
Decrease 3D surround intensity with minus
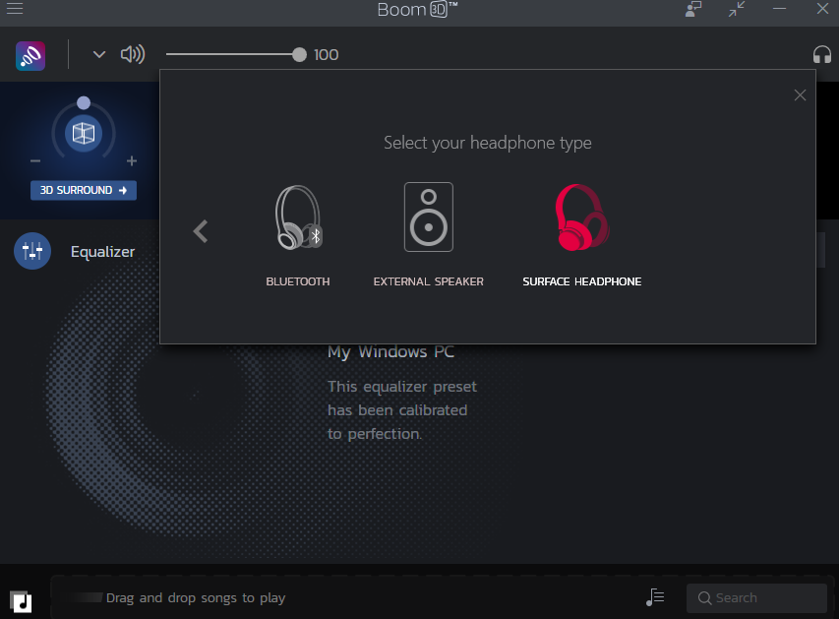(35, 160)
